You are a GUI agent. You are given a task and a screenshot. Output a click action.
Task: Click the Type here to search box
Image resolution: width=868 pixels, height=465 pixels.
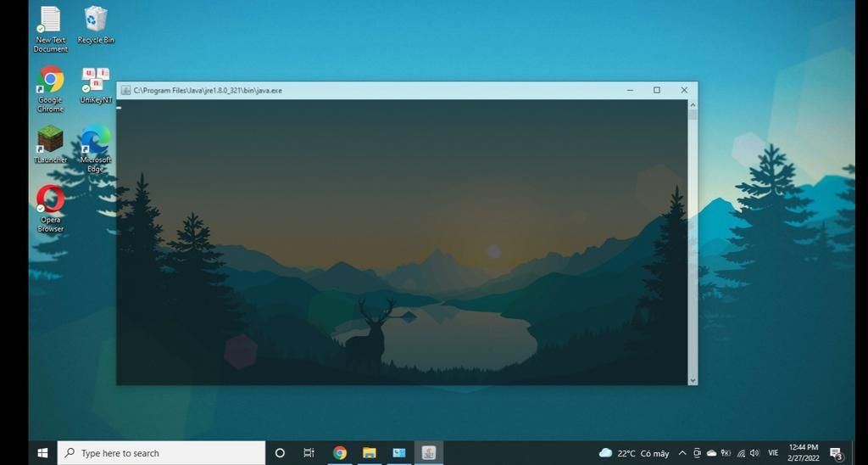click(161, 453)
